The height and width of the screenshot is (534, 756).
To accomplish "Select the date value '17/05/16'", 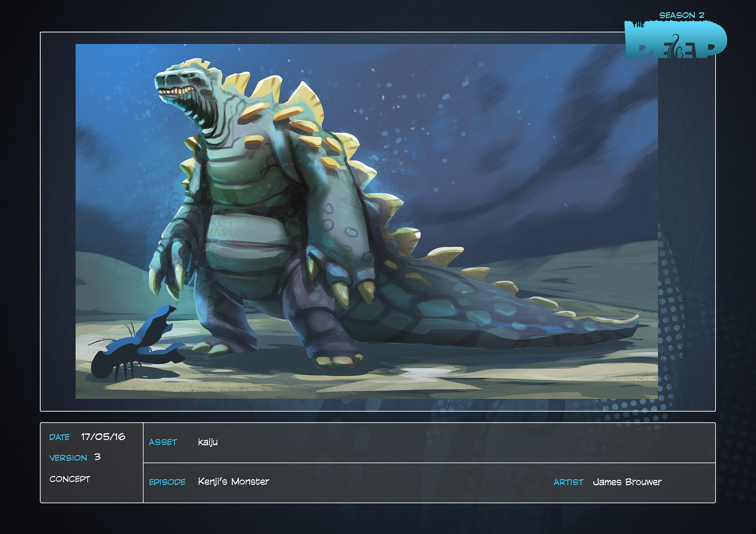I will (103, 437).
